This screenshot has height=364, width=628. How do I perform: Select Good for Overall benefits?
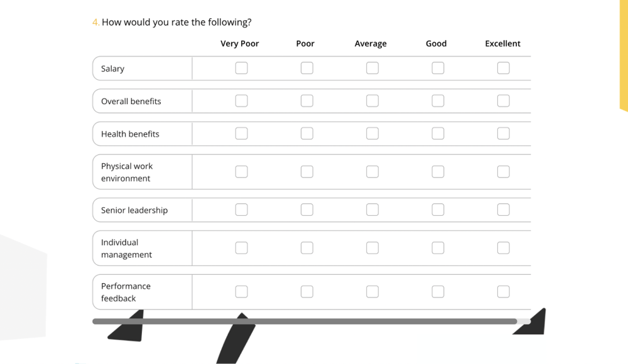(x=438, y=100)
